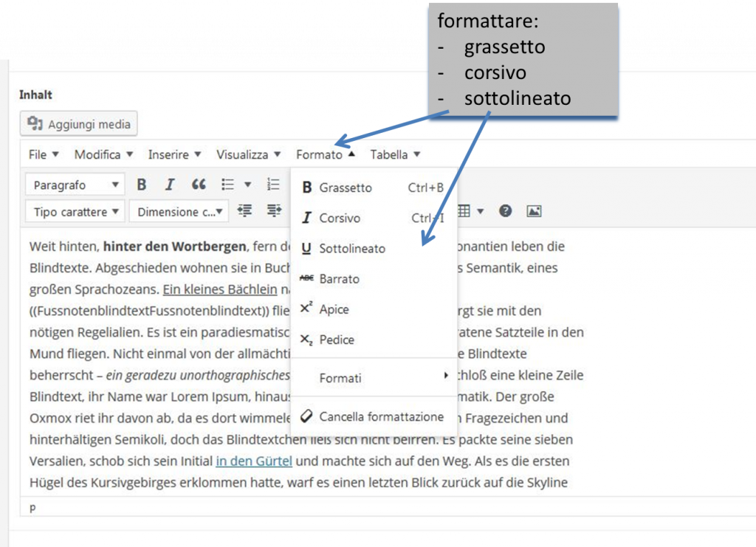Open the Inserire menu
Screen dimensions: 756x547
[174, 154]
